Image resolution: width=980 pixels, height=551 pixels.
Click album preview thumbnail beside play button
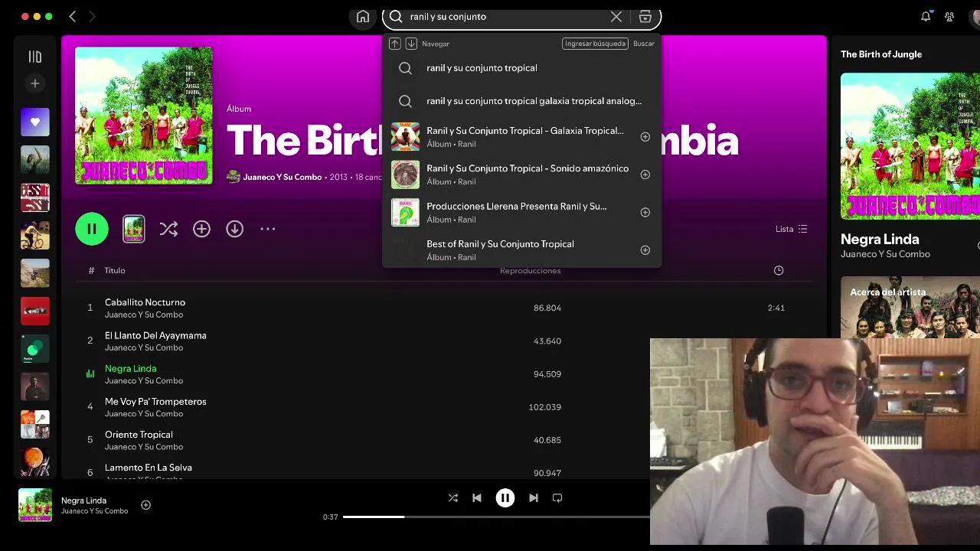[x=134, y=229]
